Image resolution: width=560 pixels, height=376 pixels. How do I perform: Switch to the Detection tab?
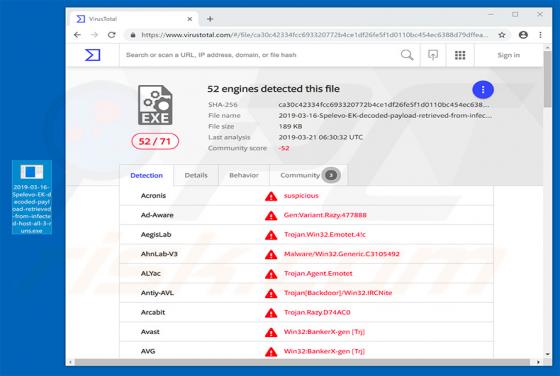coord(146,175)
